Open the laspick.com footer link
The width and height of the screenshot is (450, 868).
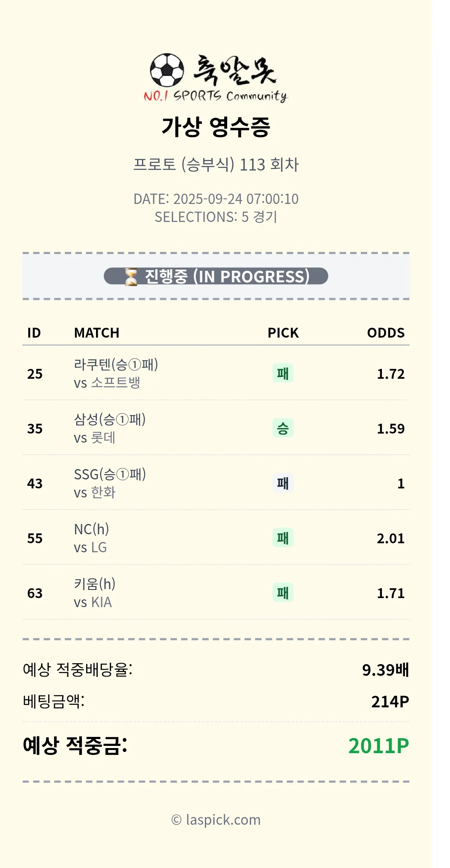point(216,820)
